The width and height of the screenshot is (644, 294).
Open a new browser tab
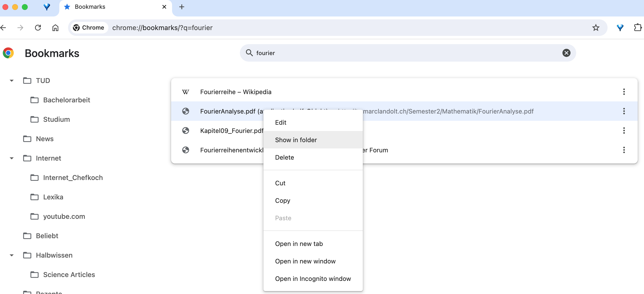pyautogui.click(x=182, y=7)
